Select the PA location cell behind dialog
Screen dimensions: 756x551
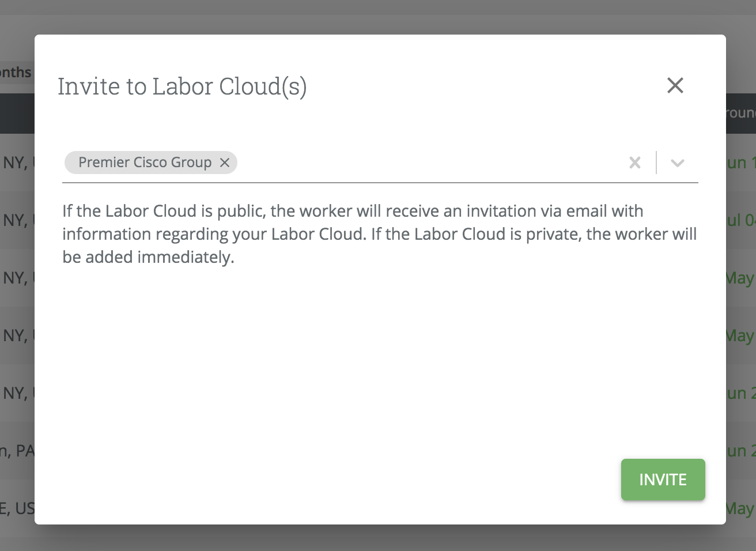point(17,451)
